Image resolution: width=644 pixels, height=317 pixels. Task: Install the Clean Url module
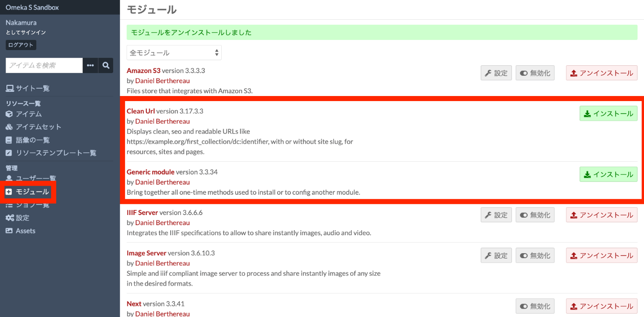609,113
